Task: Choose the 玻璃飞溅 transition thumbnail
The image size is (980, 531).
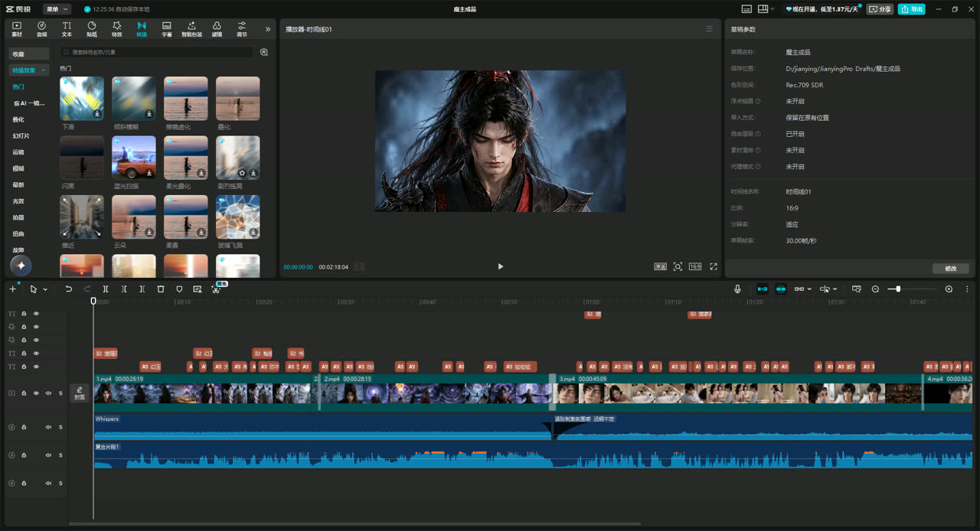Action: (238, 217)
